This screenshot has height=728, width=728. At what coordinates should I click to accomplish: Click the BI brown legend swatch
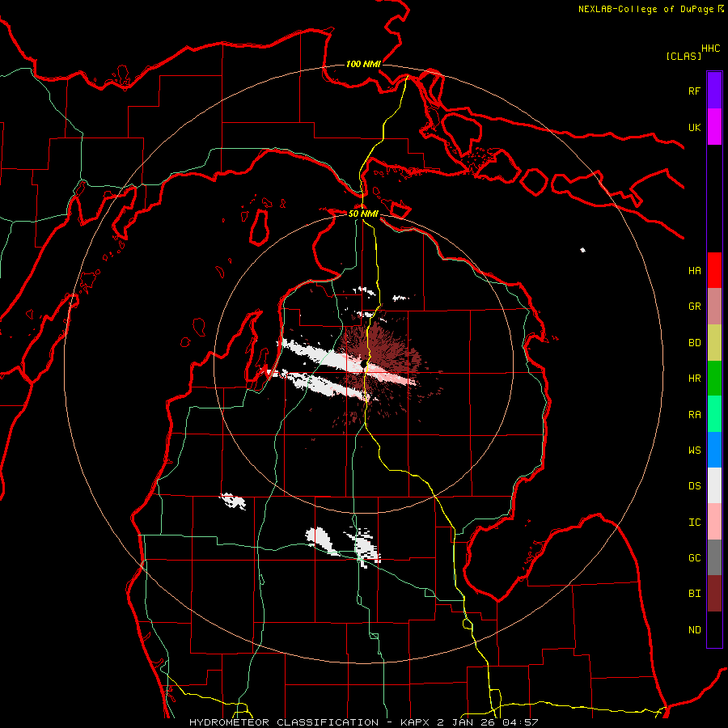pos(714,594)
